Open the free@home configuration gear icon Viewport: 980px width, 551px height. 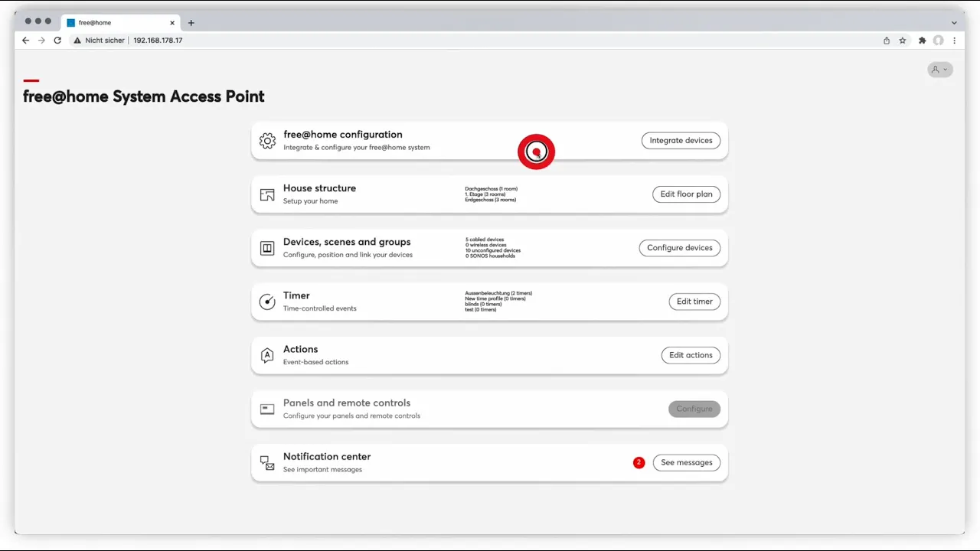267,141
